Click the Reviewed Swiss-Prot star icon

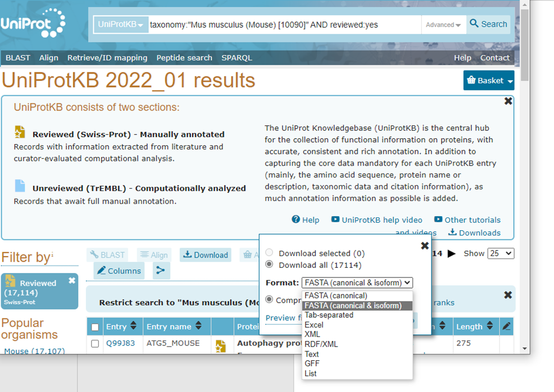pyautogui.click(x=20, y=132)
